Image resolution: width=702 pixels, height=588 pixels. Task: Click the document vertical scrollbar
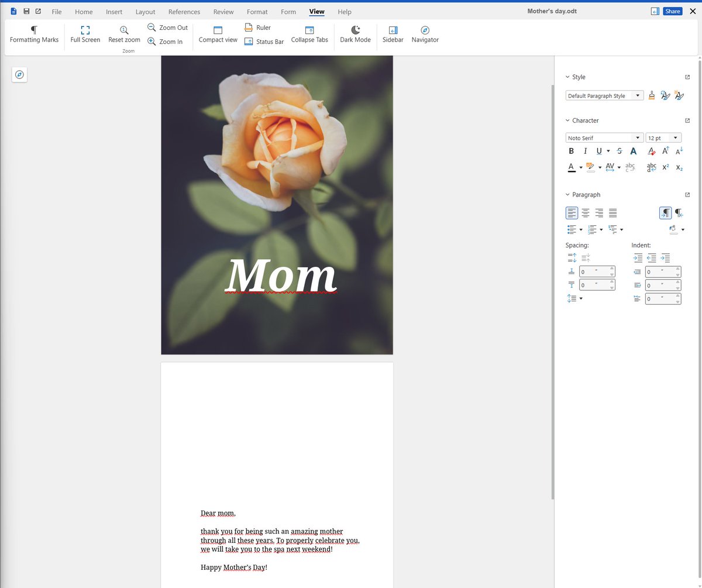pos(552,293)
